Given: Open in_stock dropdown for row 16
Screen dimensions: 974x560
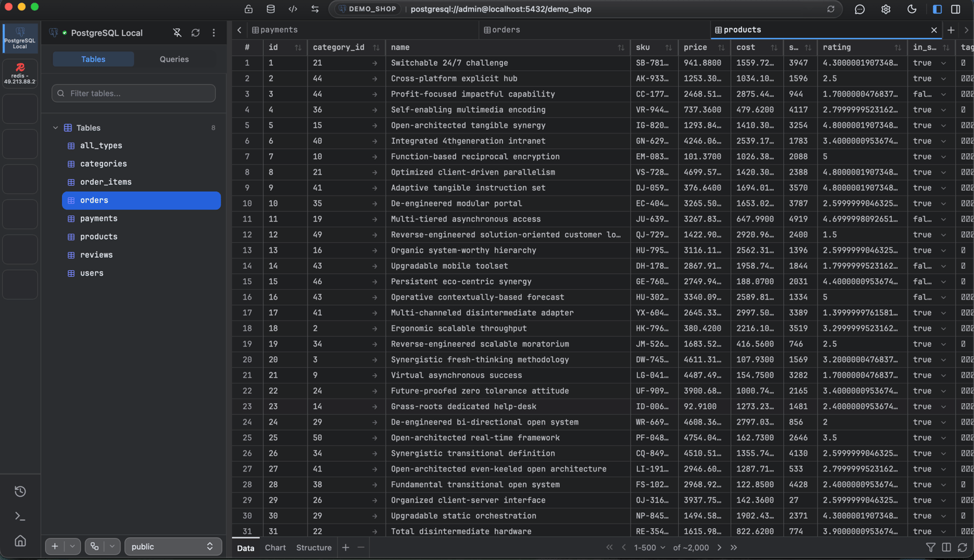Looking at the screenshot, I should [943, 298].
